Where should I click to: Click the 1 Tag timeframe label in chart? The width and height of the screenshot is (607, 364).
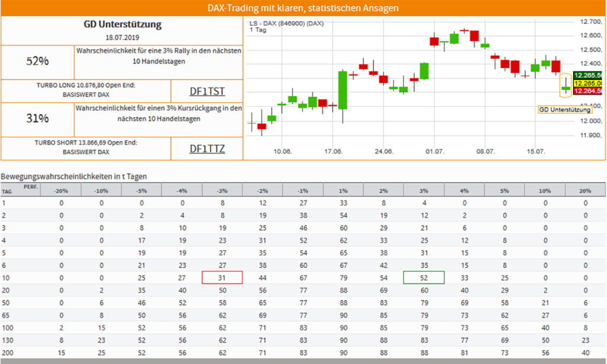(x=258, y=30)
